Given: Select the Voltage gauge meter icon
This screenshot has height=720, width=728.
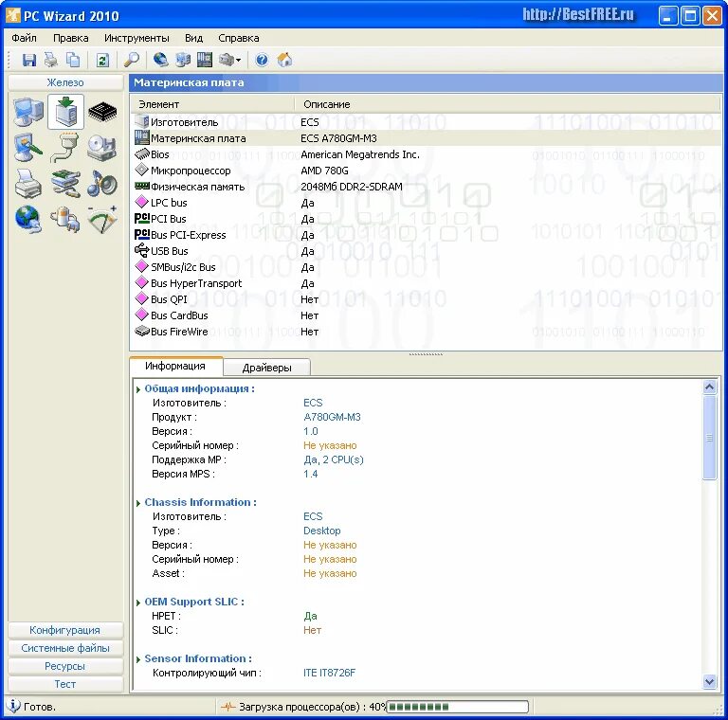Looking at the screenshot, I should 102,219.
